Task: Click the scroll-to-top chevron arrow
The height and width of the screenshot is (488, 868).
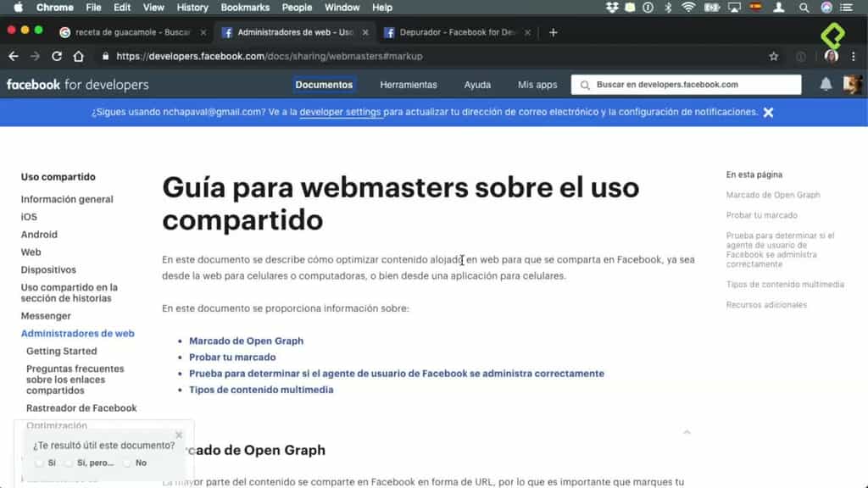Action: click(x=687, y=432)
